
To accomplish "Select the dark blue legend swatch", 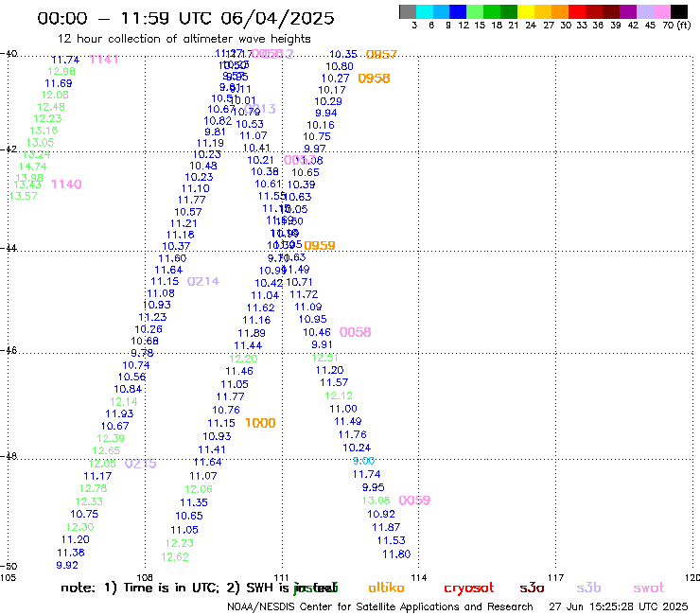I will (459, 11).
